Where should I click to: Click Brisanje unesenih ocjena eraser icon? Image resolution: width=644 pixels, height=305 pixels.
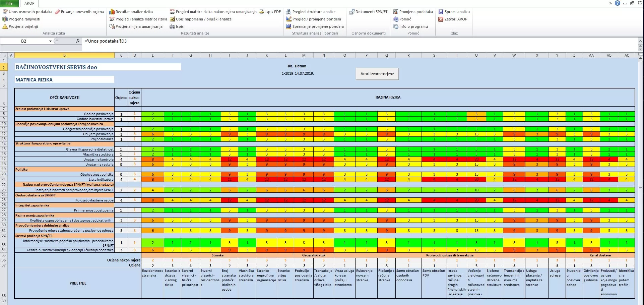click(57, 12)
